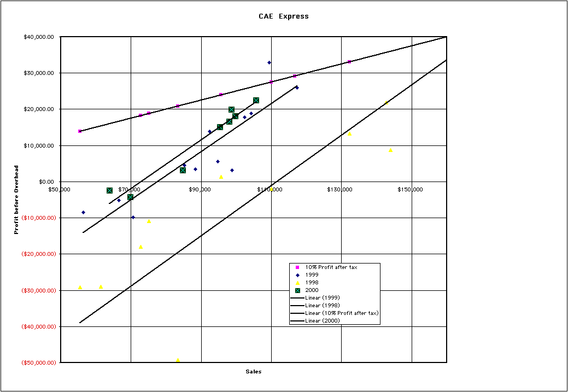Click the $50,000 sales axis label
This screenshot has width=568, height=392.
point(60,190)
